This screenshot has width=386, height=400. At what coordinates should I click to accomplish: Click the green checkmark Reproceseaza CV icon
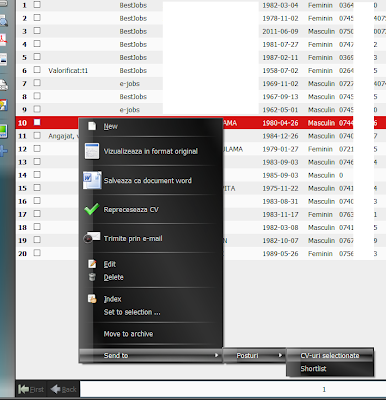(x=91, y=209)
